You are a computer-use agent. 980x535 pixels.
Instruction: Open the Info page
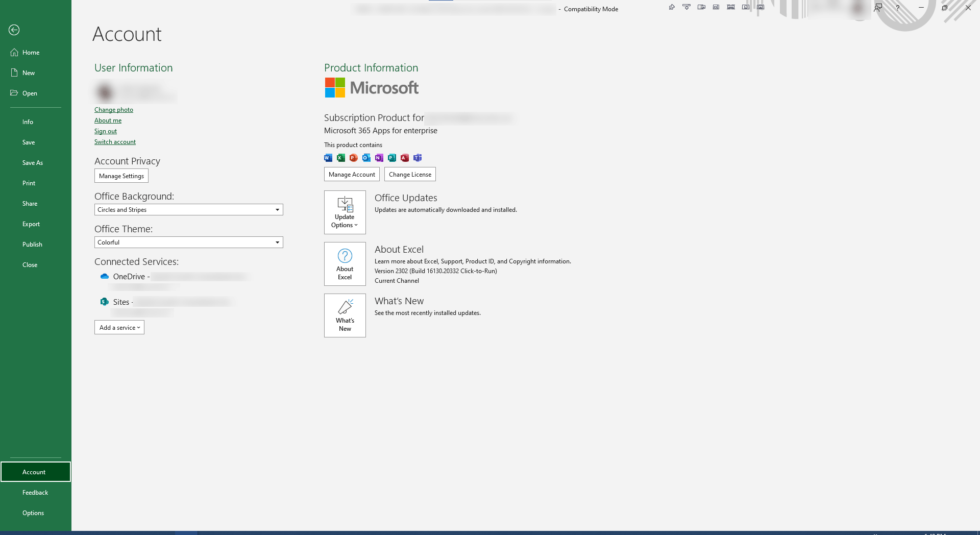point(36,122)
